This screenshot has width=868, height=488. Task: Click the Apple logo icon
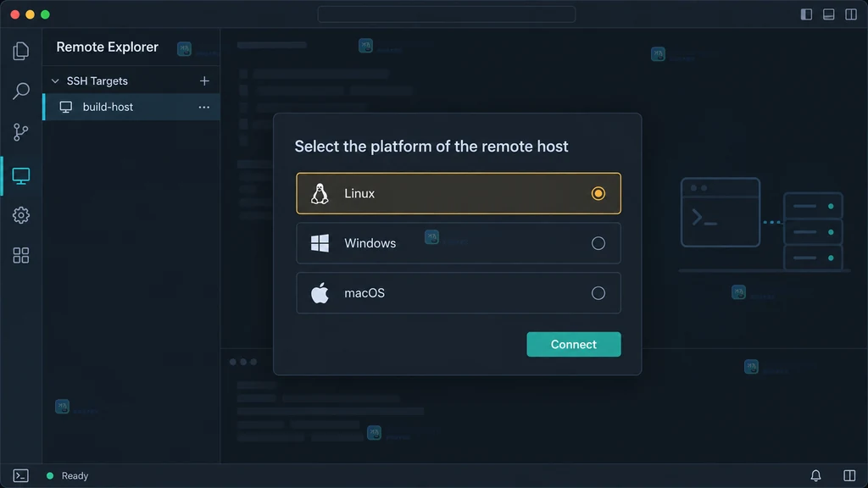(320, 292)
